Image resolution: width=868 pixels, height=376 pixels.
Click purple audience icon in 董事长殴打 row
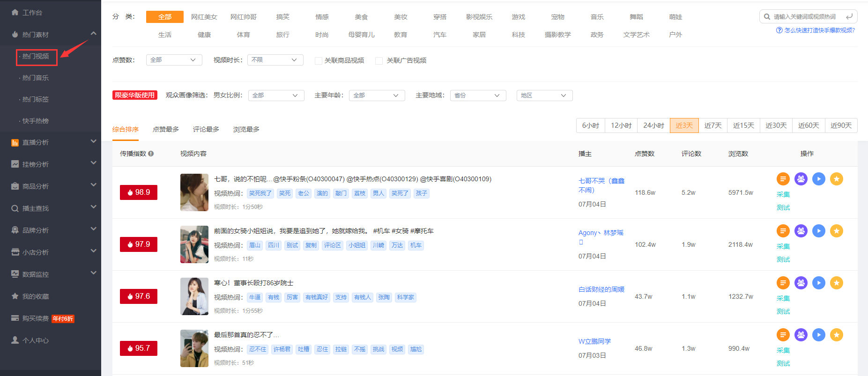coord(801,283)
